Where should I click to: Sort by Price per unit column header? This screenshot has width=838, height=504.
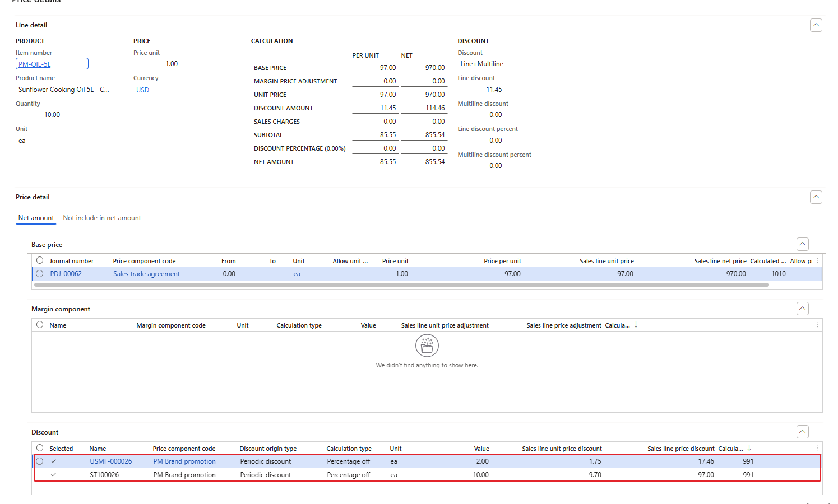pyautogui.click(x=503, y=261)
